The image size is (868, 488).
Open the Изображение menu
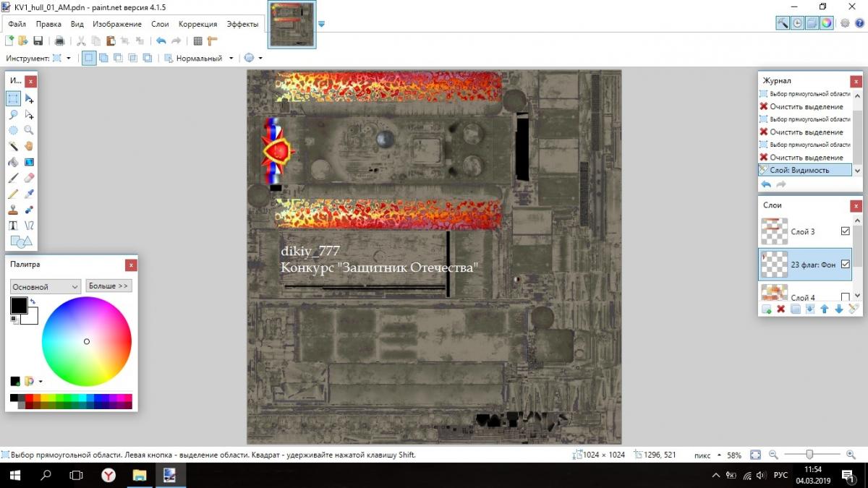pos(117,24)
